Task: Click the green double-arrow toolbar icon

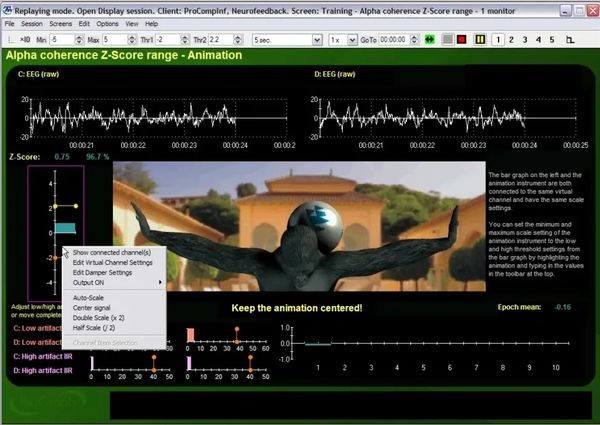Action: coord(428,39)
